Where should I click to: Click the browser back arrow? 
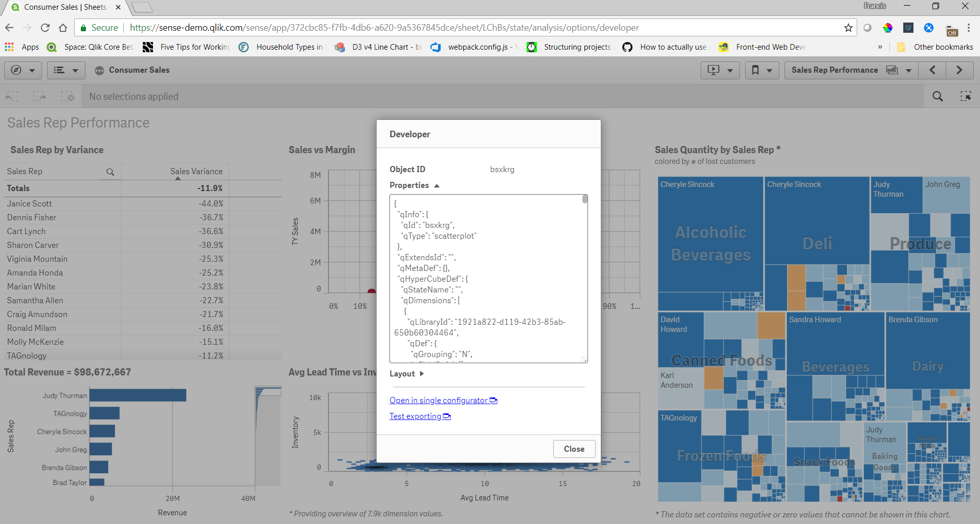(9, 28)
